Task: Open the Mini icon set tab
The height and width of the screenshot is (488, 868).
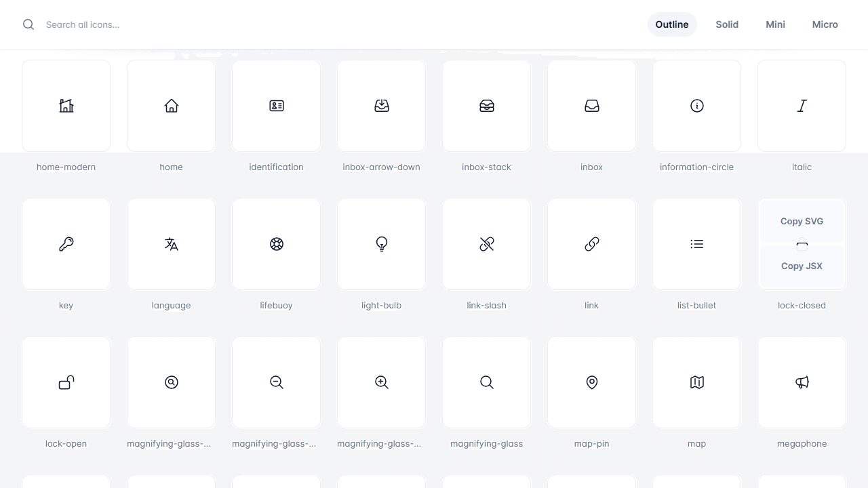Action: pos(776,24)
